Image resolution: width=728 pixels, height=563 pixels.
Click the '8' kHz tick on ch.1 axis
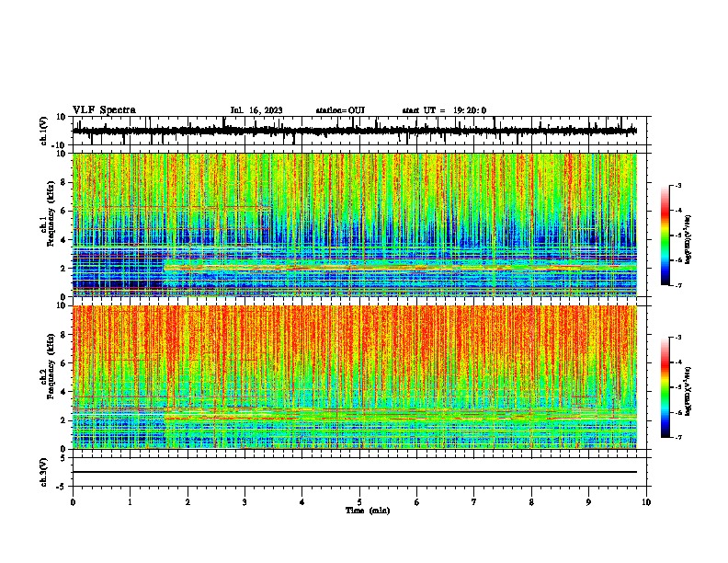(x=64, y=182)
